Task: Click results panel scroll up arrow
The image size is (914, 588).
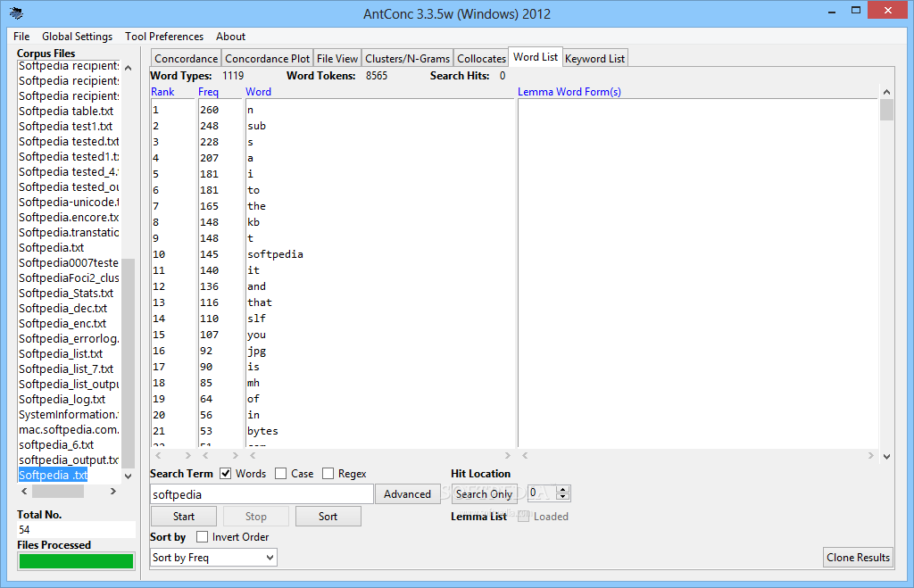Action: coord(886,92)
